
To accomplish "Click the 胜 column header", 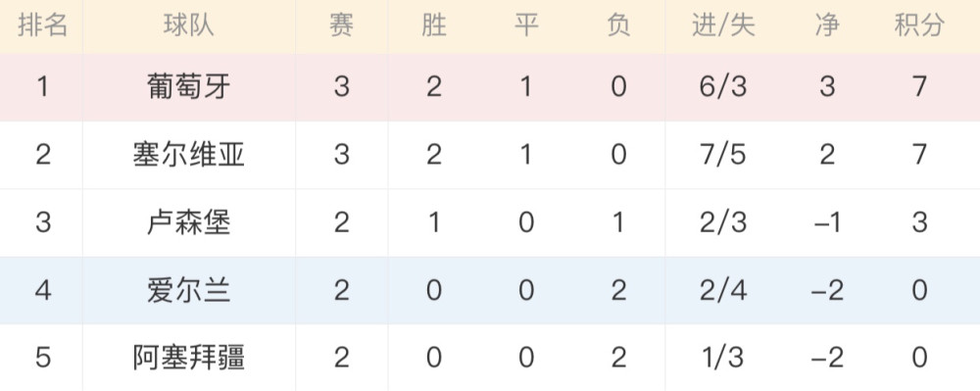I will 434,26.
